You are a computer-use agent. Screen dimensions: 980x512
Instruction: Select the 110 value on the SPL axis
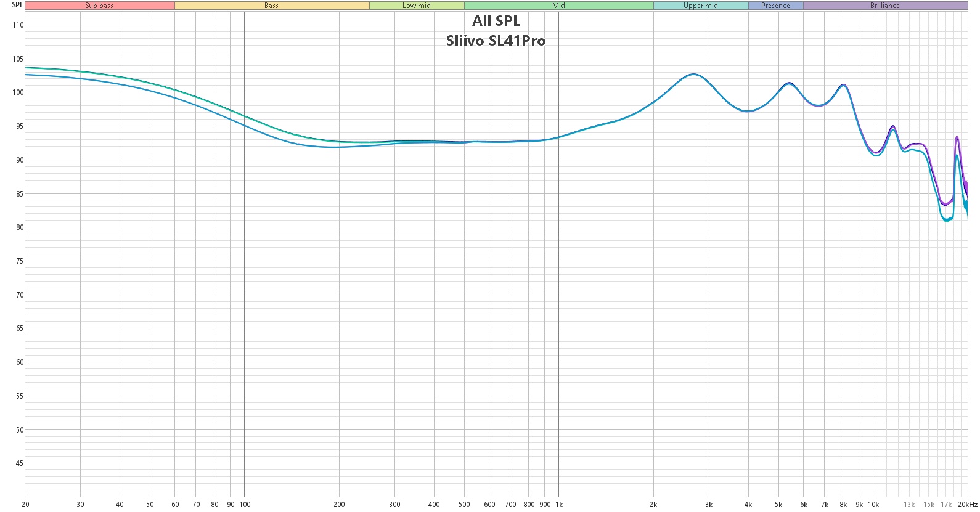[18, 25]
